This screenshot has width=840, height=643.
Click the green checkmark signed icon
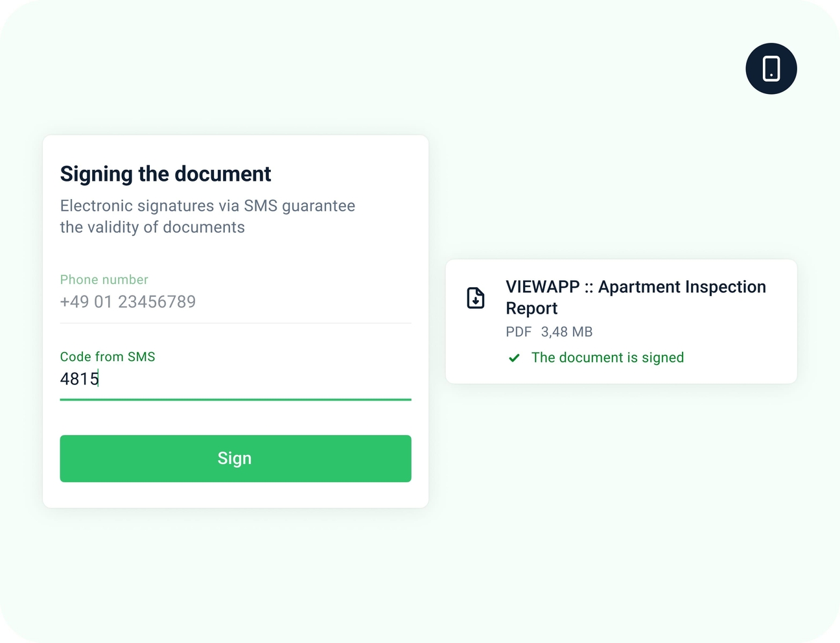click(514, 358)
